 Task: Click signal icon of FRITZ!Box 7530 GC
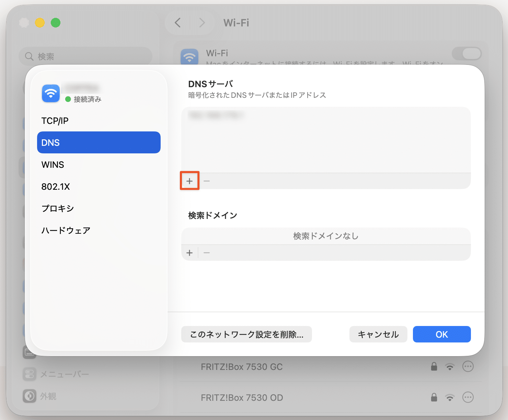(x=450, y=367)
